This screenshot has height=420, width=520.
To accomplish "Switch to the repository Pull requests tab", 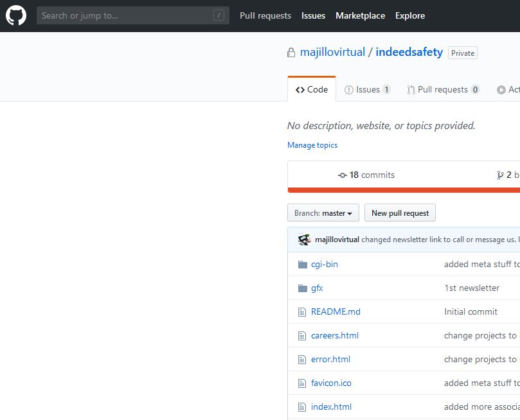I will (x=444, y=89).
